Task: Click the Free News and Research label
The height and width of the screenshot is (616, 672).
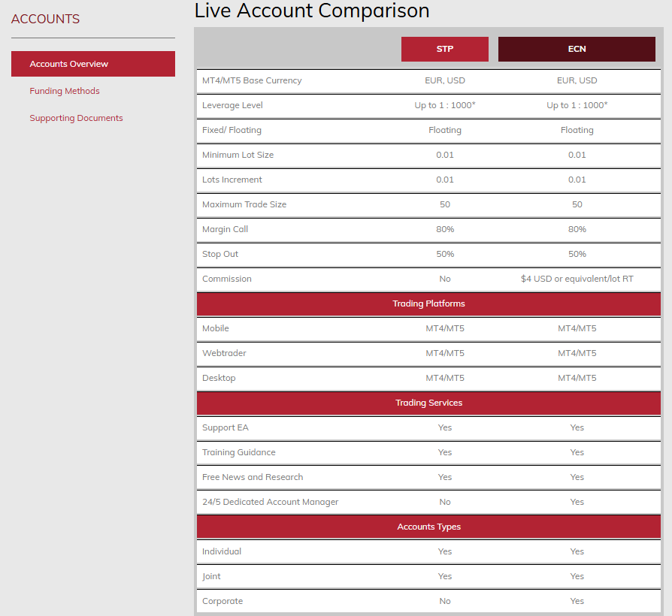Action: click(x=253, y=477)
